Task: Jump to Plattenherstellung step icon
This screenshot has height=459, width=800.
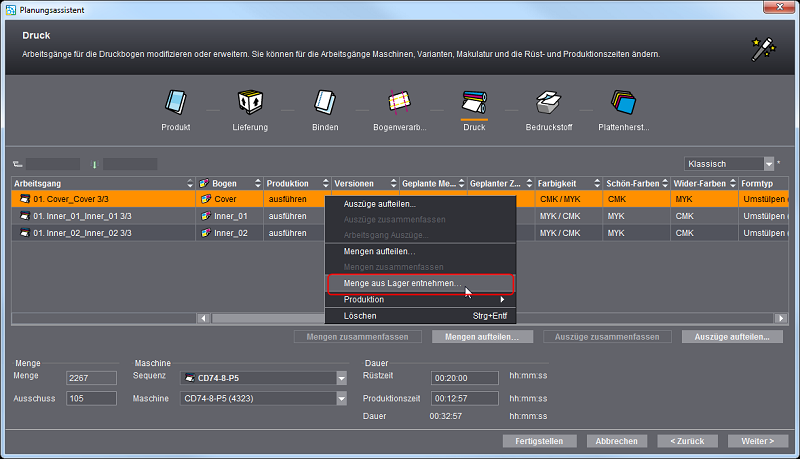Action: pos(623,102)
